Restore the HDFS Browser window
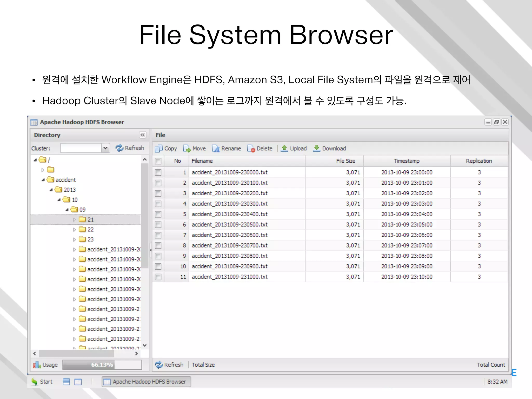This screenshot has height=399, width=532. (x=497, y=122)
